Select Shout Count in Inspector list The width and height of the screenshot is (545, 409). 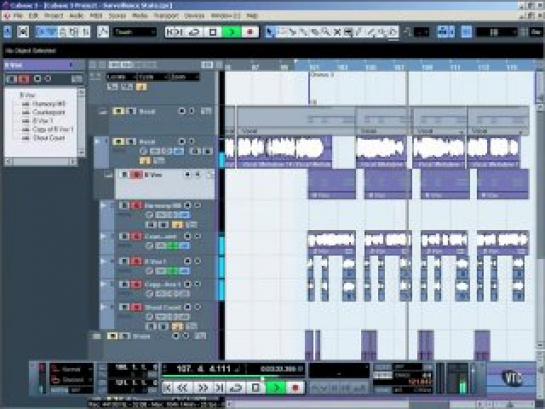(49, 138)
